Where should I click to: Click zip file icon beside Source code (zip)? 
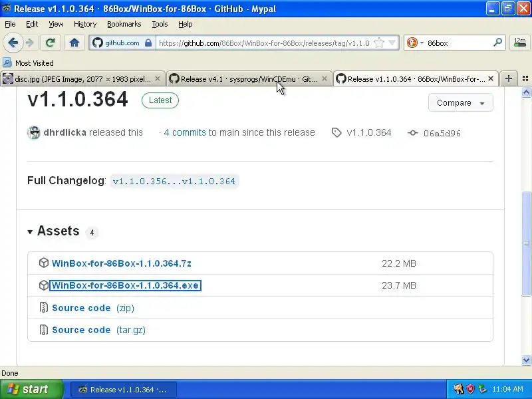44,307
